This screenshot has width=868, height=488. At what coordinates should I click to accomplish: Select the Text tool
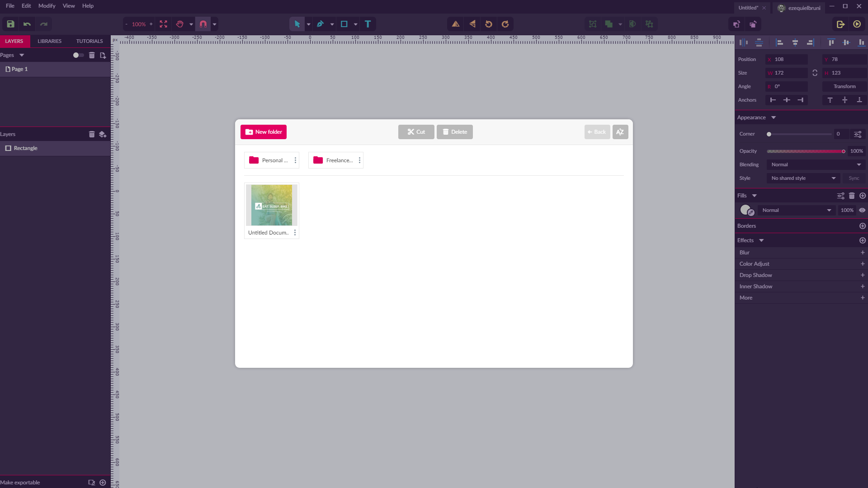click(368, 24)
